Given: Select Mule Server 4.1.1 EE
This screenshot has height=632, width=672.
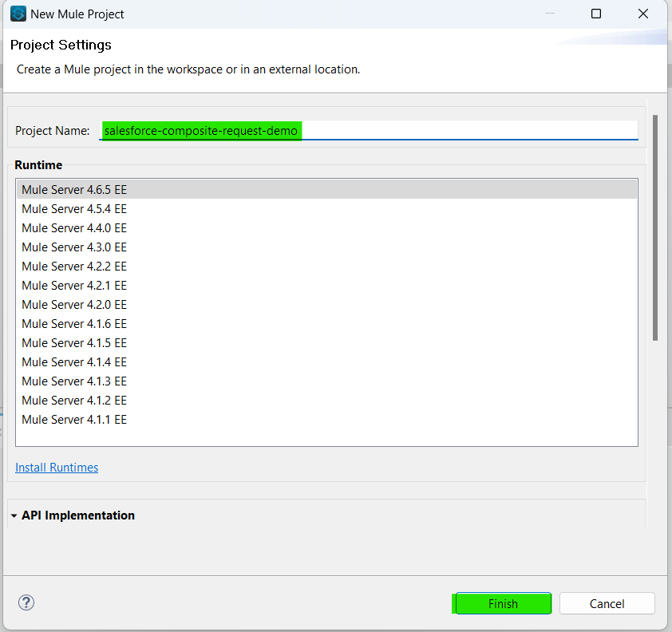Looking at the screenshot, I should (74, 420).
